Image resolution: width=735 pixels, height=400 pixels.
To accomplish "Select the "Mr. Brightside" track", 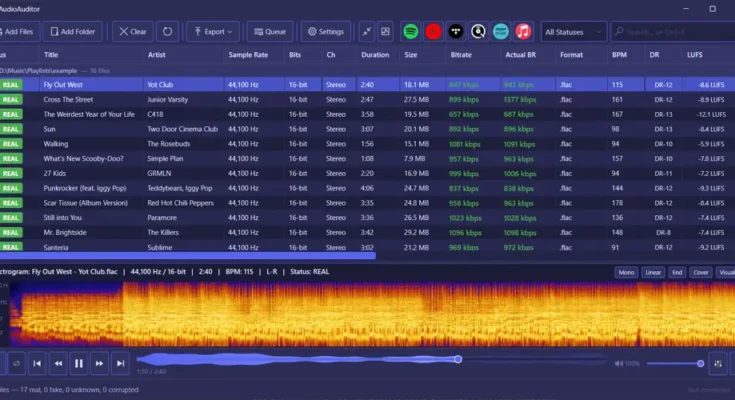I will 65,233.
